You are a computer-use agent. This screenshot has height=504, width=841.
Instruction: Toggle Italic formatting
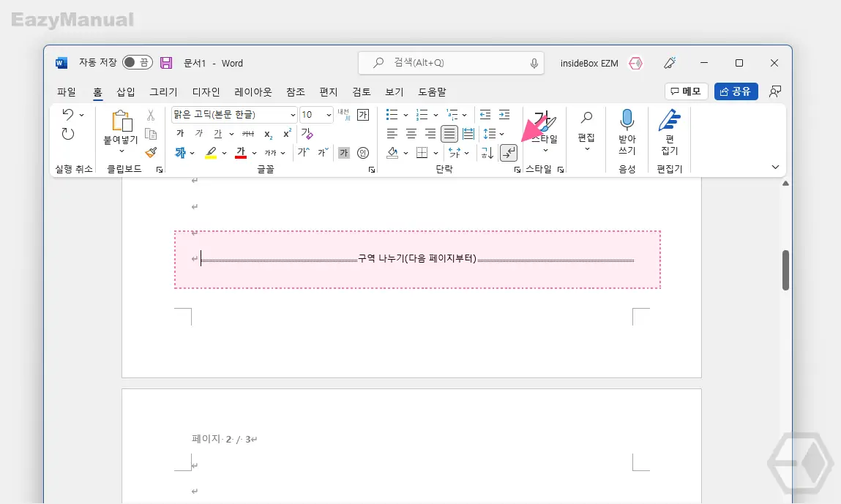(199, 134)
